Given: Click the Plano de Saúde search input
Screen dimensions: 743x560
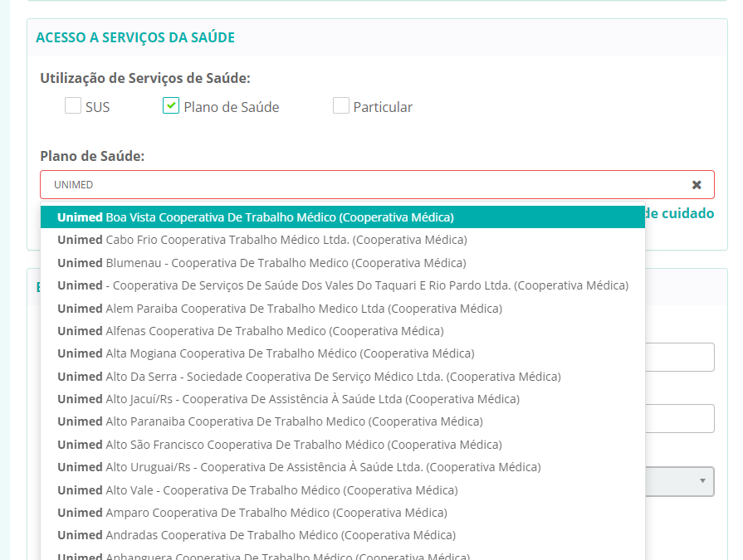Looking at the screenshot, I should [365, 185].
